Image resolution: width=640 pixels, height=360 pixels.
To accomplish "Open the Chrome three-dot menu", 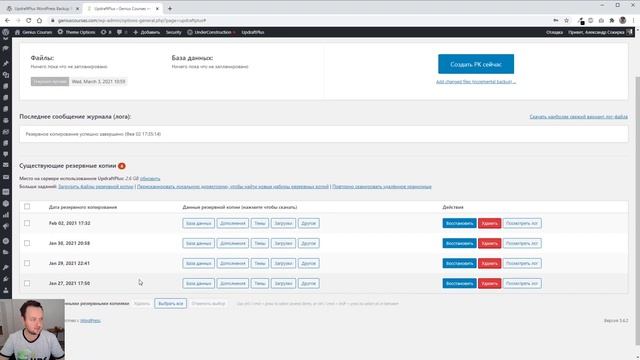I will 634,20.
